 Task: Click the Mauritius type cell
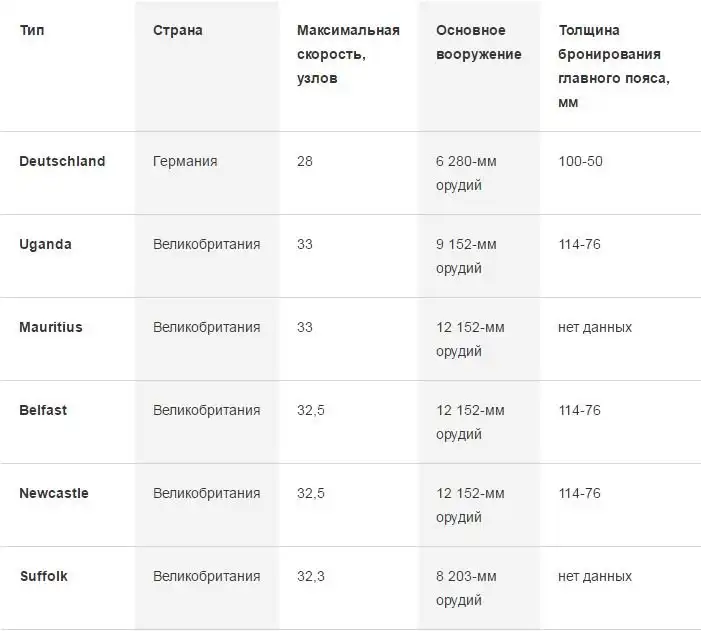(51, 327)
